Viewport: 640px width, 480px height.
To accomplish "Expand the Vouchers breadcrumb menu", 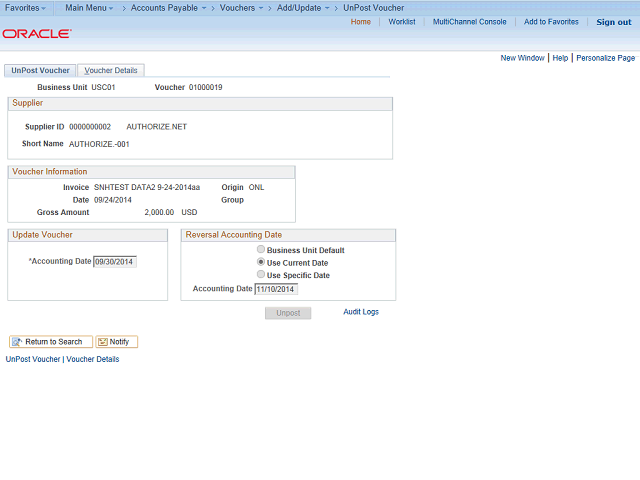I will [x=241, y=8].
